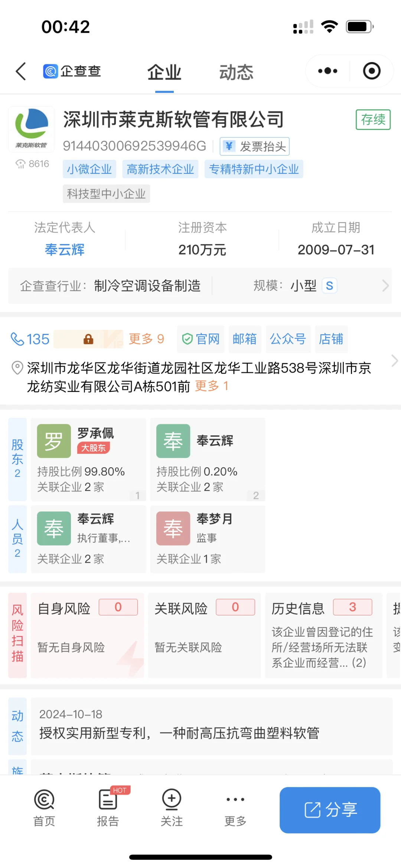Tap the 发票抬头 yen icon
The image size is (401, 868).
(229, 146)
